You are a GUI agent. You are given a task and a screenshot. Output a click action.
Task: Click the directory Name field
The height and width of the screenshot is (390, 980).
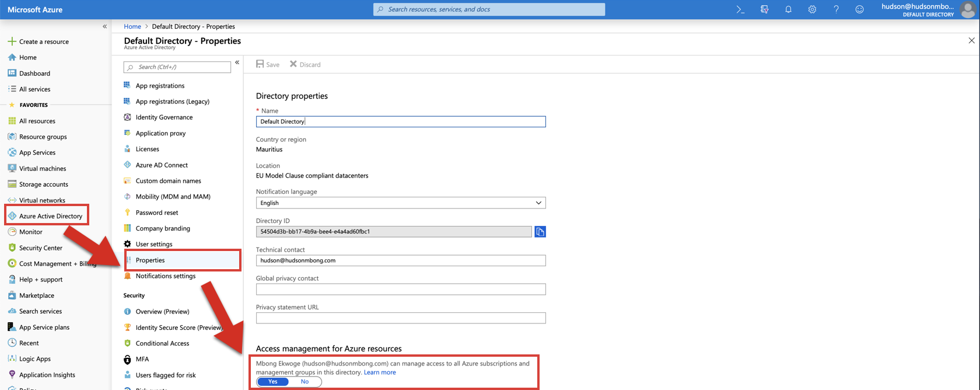(x=401, y=121)
